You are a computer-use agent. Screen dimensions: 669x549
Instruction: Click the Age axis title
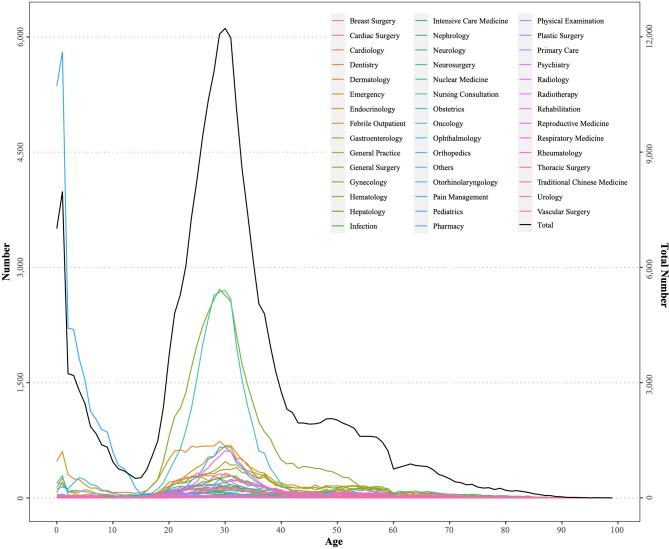coord(334,542)
